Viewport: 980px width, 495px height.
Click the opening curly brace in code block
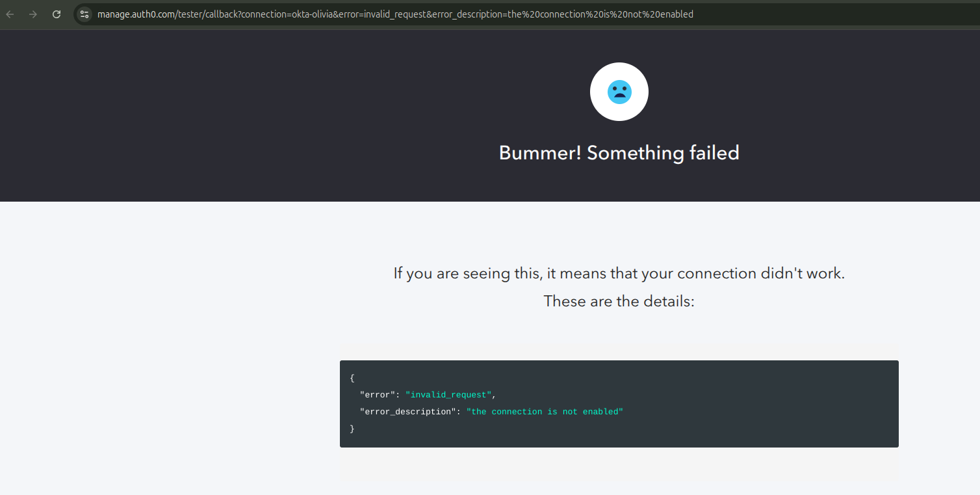click(352, 378)
